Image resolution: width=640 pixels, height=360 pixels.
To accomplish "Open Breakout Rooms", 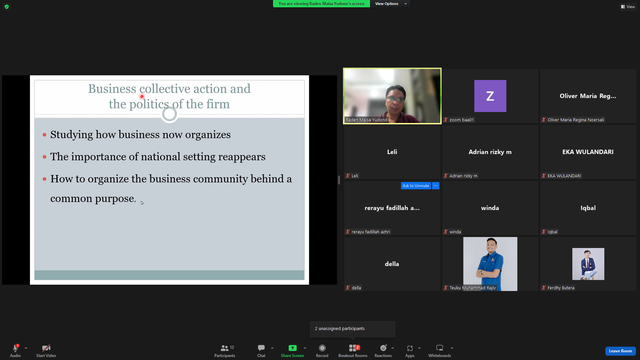I will (x=353, y=350).
